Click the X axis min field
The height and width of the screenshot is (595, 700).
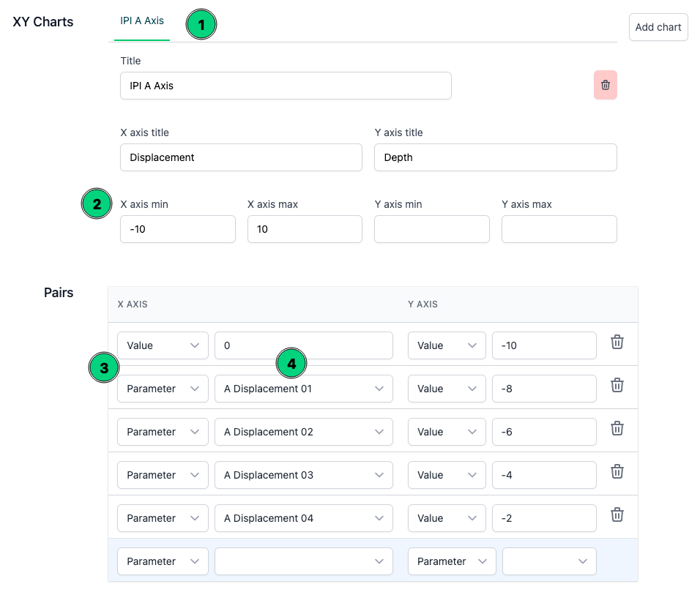pos(177,229)
